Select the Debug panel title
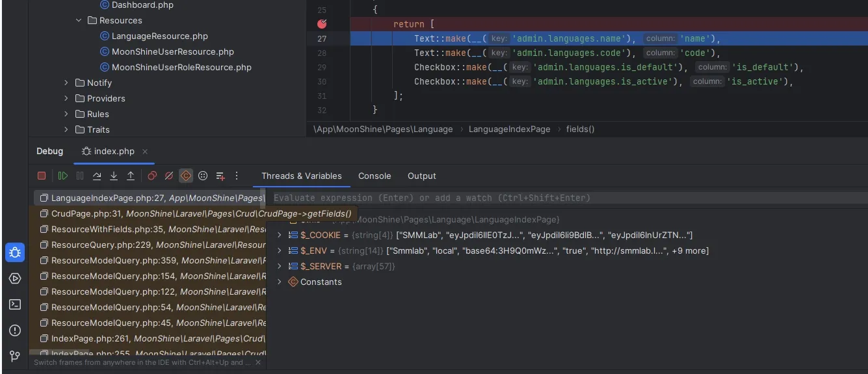This screenshot has width=868, height=374. click(x=49, y=151)
